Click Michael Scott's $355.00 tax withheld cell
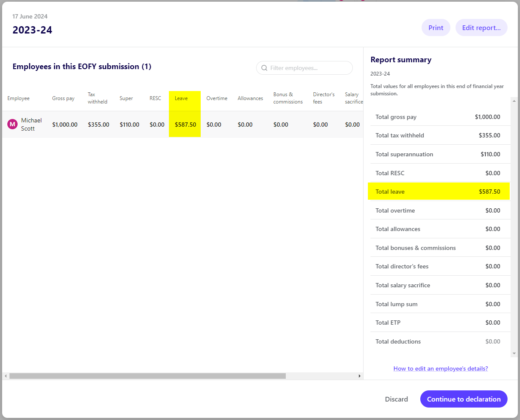This screenshot has width=520, height=420. [98, 125]
